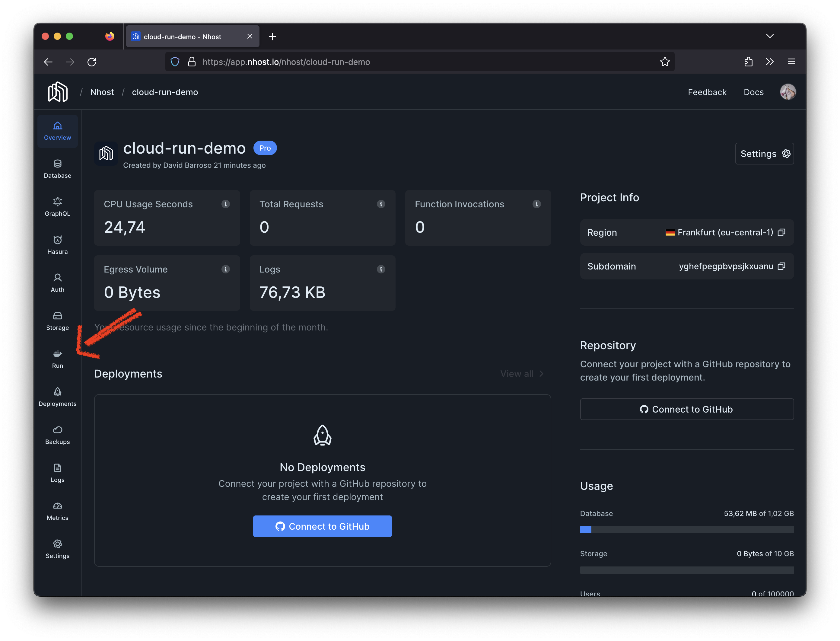Go to the GraphQL sidebar section
The height and width of the screenshot is (641, 840).
57,207
